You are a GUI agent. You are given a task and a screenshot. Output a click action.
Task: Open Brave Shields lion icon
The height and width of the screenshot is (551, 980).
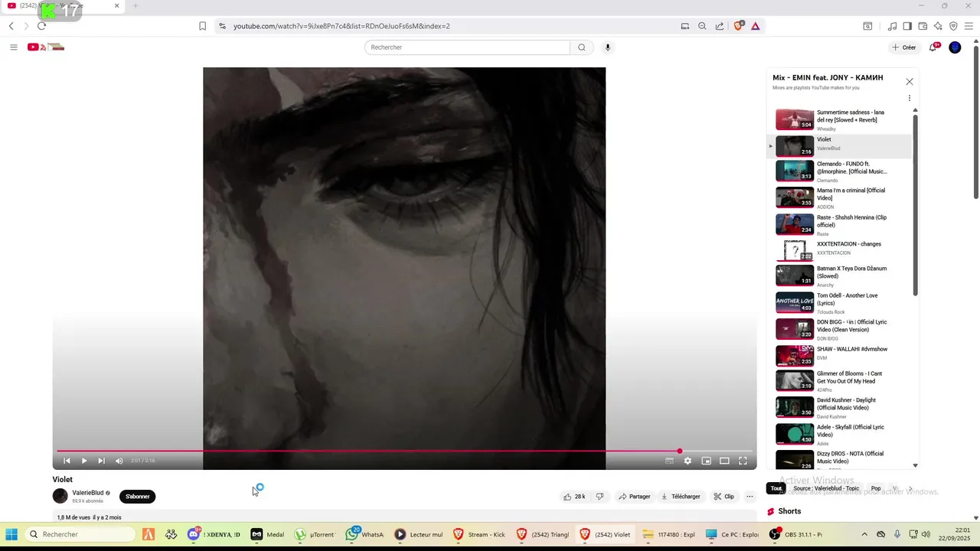click(738, 25)
